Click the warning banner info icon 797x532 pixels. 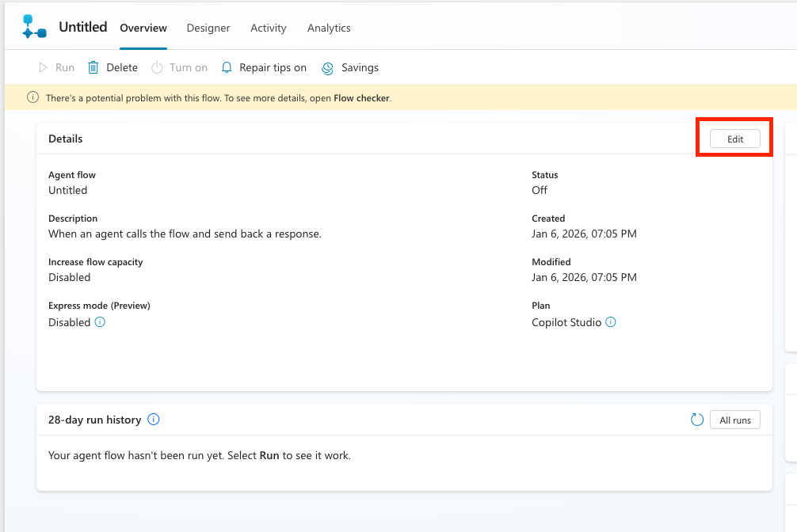click(x=32, y=98)
